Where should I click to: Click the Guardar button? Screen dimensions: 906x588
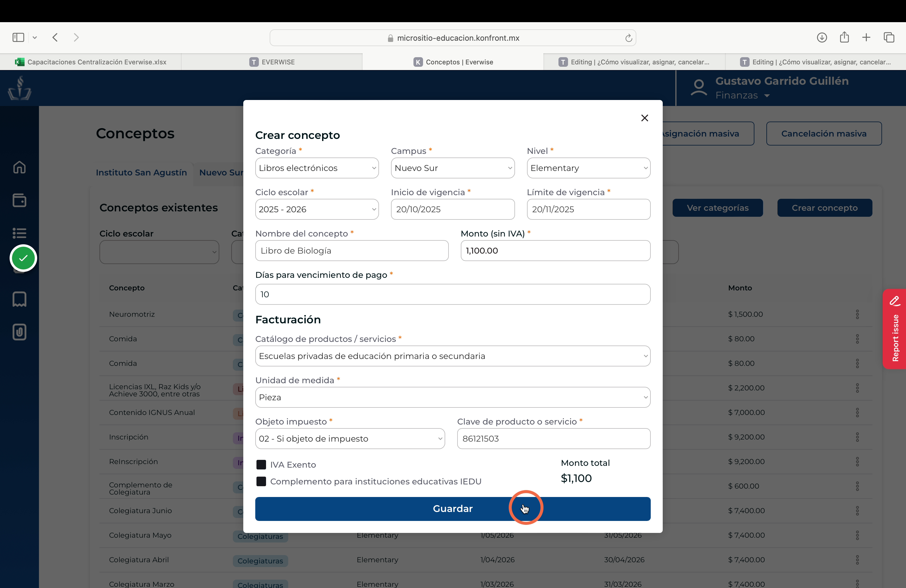pos(453,509)
